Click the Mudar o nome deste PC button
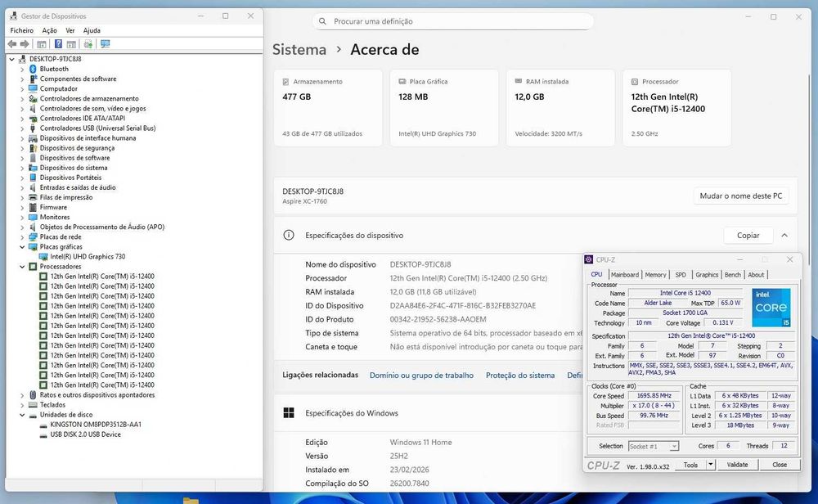The width and height of the screenshot is (818, 504). pos(741,196)
